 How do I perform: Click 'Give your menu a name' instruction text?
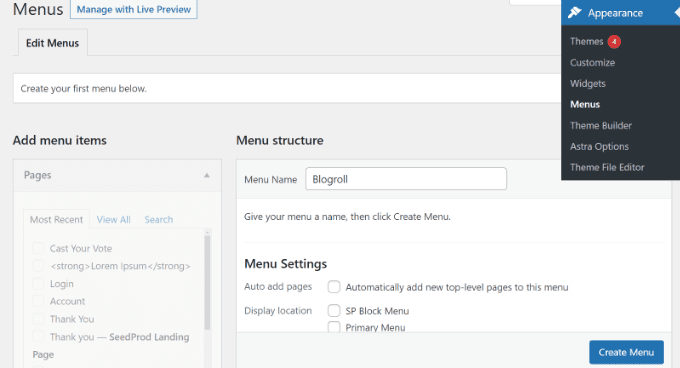[x=347, y=216]
